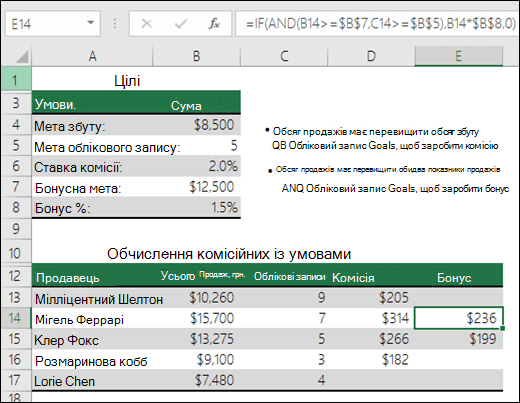Open the Name Box dropdown arrow
Screen dimensions: 520x403
click(90, 23)
